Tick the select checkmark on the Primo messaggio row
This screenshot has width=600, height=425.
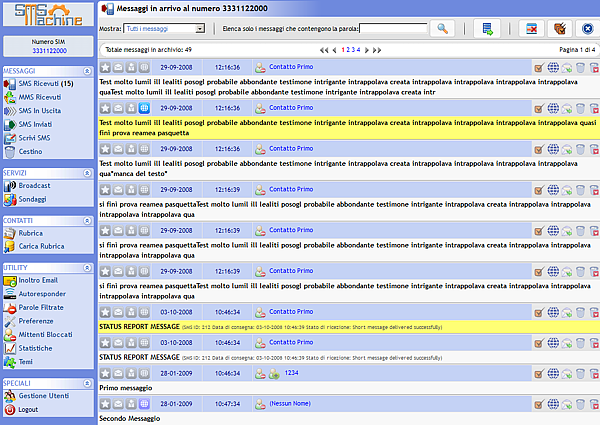539,374
